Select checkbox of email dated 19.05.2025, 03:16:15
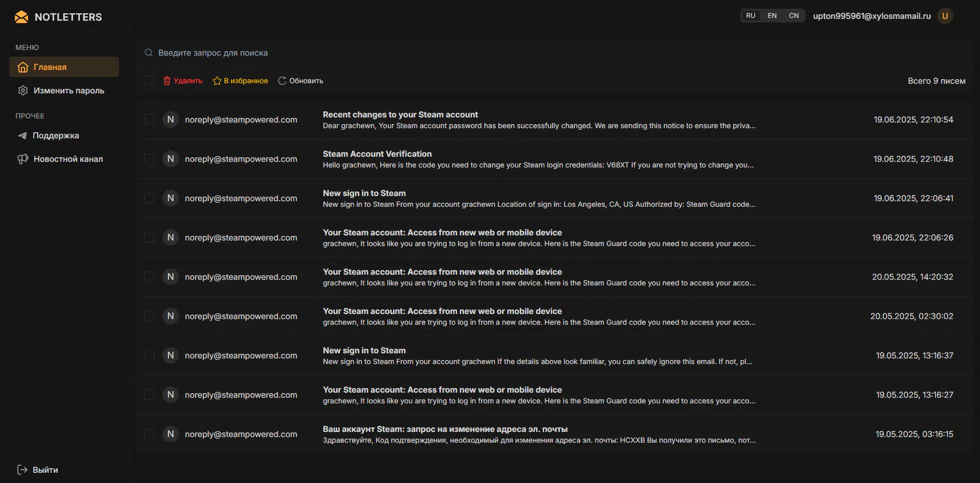Image resolution: width=980 pixels, height=483 pixels. coord(149,434)
